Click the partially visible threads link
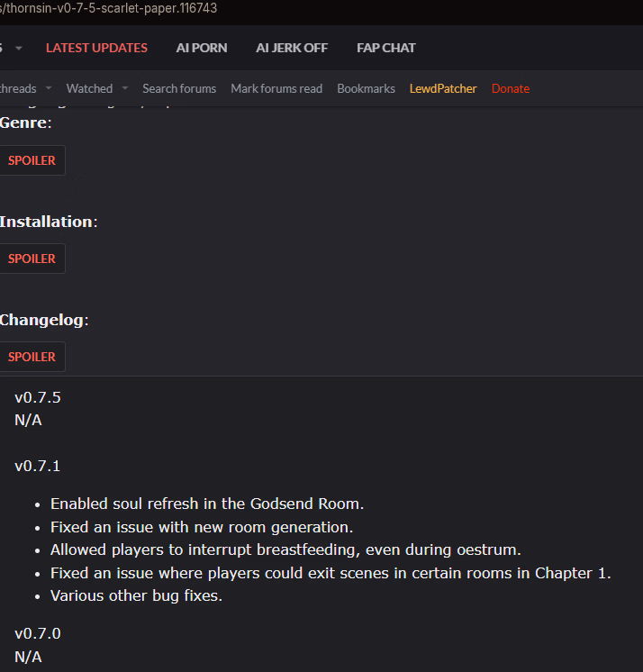643x672 pixels. coord(18,88)
